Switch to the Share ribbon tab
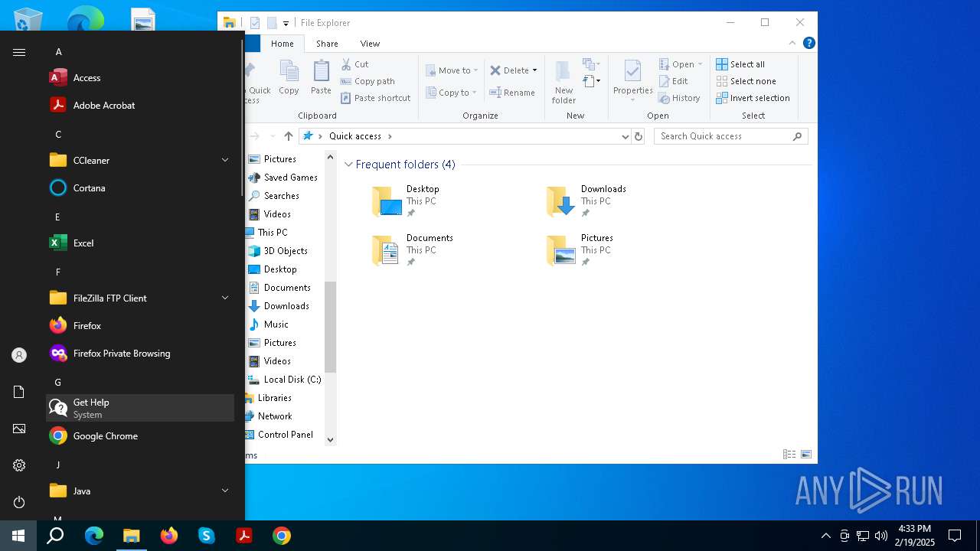This screenshot has height=551, width=980. pos(327,44)
